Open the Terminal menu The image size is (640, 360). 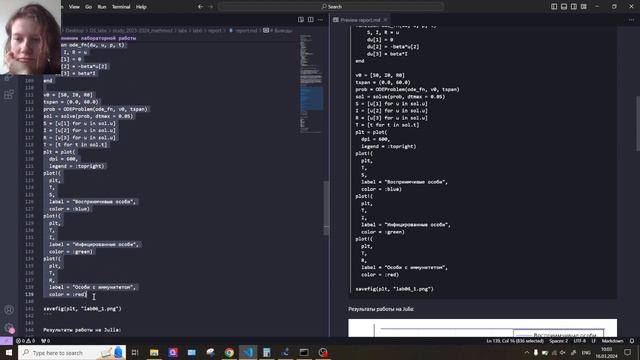(x=121, y=7)
